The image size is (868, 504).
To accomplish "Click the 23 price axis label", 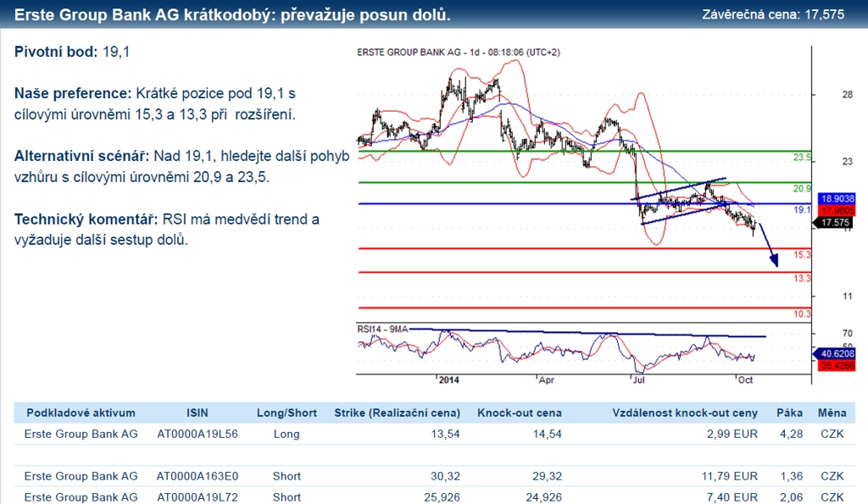I will [x=848, y=162].
